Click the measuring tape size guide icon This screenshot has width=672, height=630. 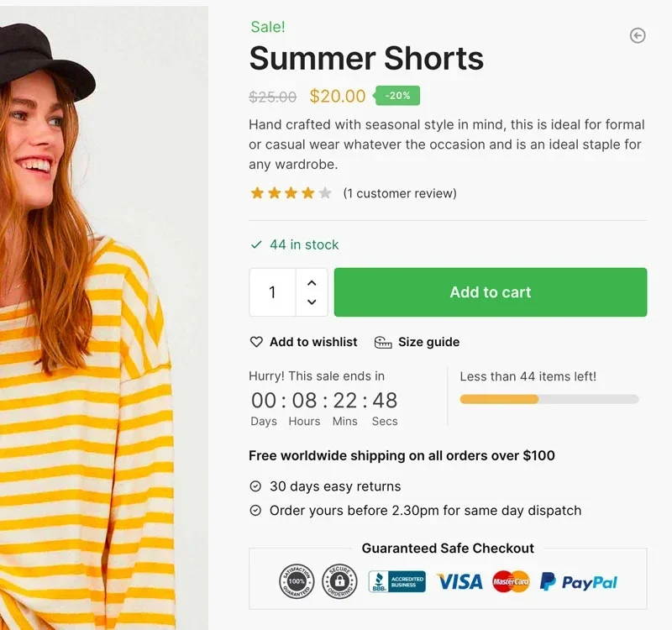383,343
